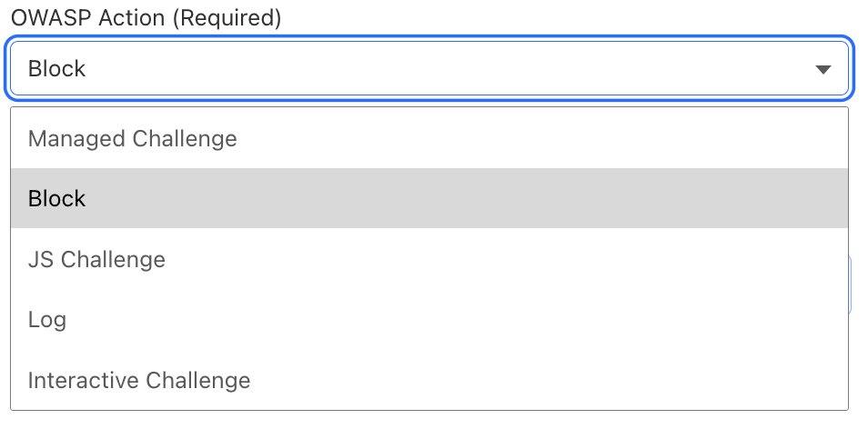Choose the highlighted Block option in list

(x=57, y=199)
